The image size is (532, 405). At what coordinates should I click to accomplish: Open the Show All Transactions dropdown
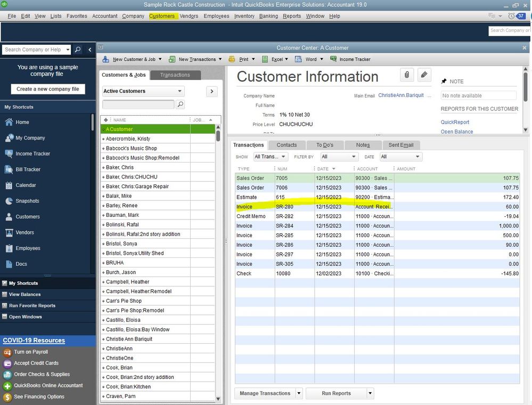[271, 157]
